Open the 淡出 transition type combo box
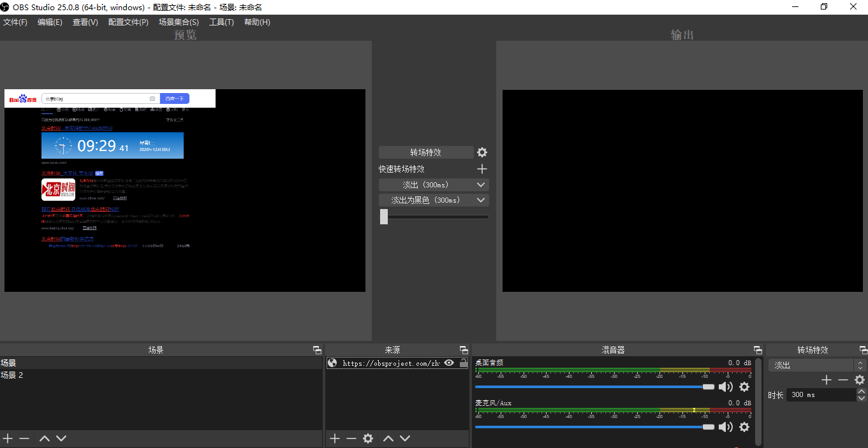The height and width of the screenshot is (448, 868). pyautogui.click(x=817, y=365)
